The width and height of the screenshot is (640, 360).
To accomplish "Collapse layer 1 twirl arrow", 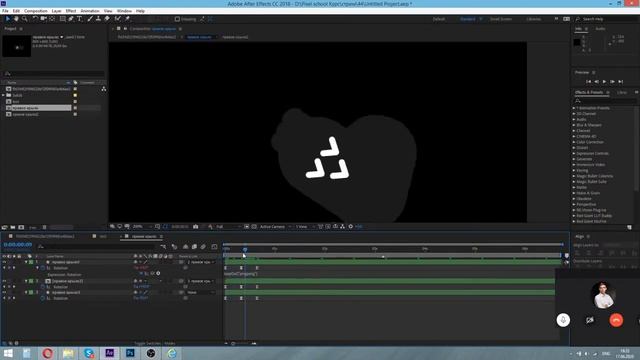I will click(26, 262).
